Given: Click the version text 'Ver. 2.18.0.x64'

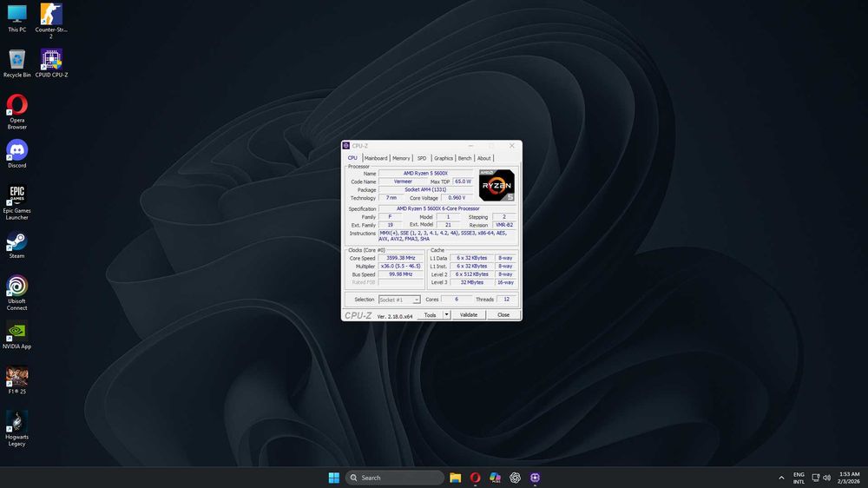Looking at the screenshot, I should (395, 316).
